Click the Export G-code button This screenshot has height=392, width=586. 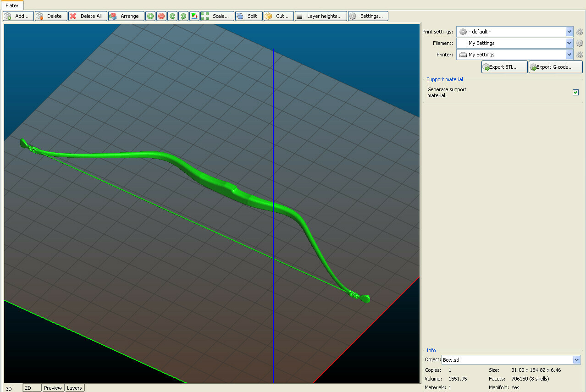pos(555,67)
